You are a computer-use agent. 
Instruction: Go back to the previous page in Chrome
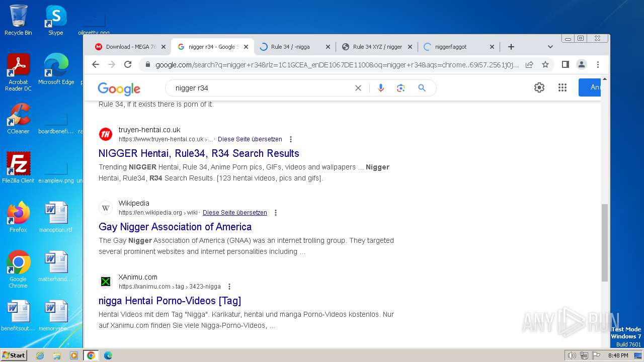[96, 64]
